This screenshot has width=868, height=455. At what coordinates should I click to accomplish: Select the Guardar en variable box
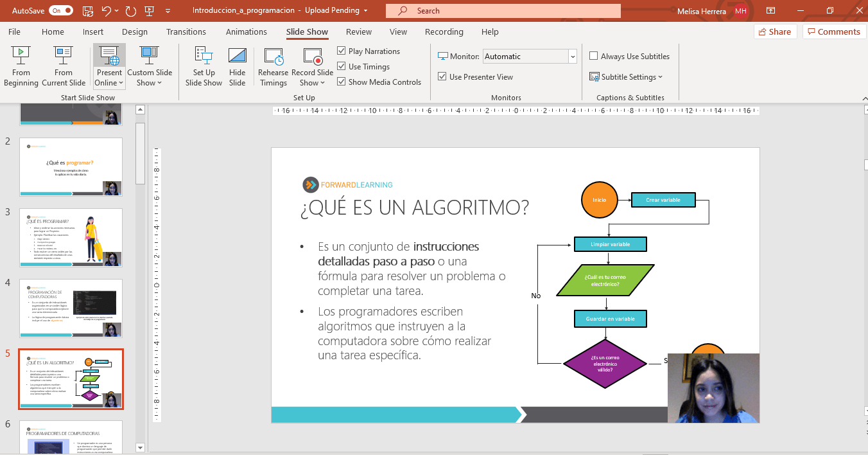(610, 319)
